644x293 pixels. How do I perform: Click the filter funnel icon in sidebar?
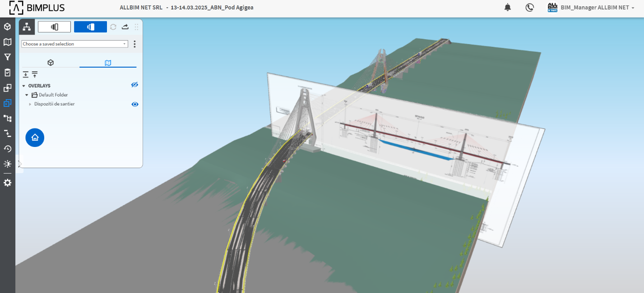click(7, 57)
